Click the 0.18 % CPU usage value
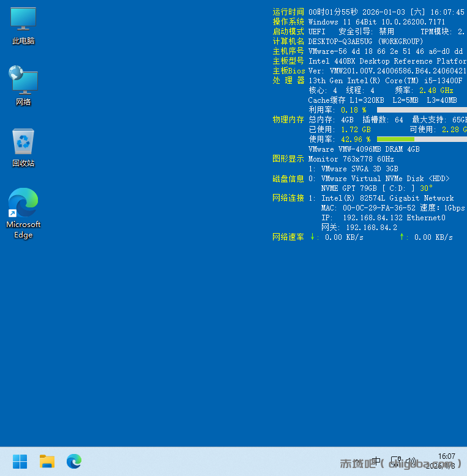467x476 pixels. [353, 110]
